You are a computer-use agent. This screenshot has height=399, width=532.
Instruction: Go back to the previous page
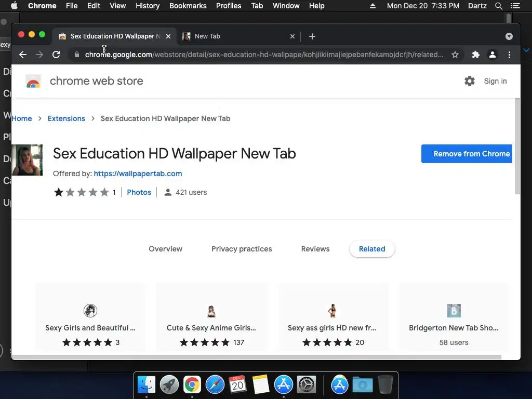(23, 55)
